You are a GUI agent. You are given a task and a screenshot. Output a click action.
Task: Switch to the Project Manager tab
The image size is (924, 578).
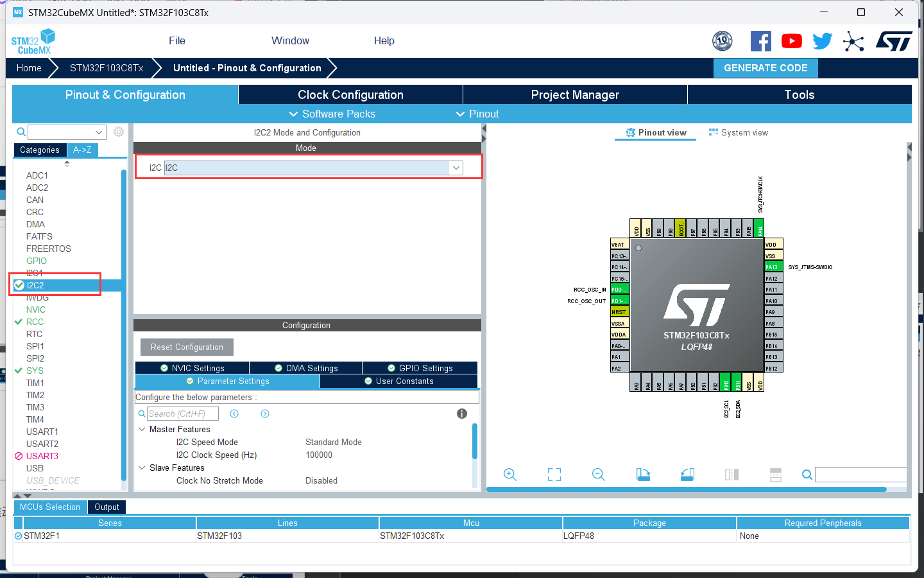575,94
